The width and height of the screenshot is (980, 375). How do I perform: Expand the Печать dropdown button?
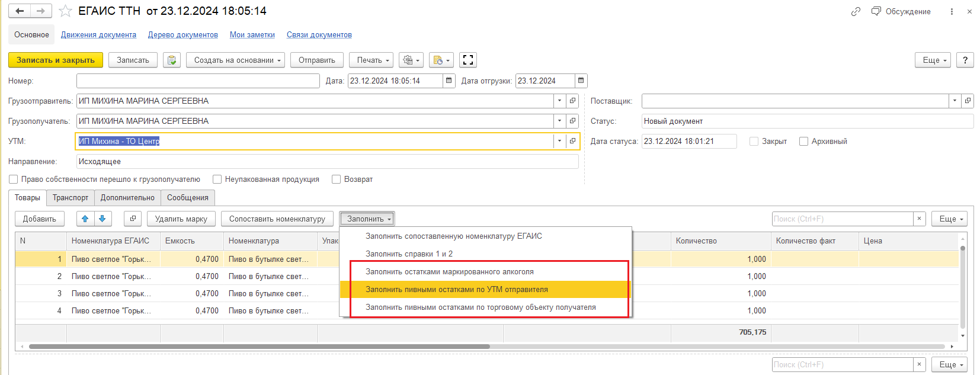pos(373,60)
